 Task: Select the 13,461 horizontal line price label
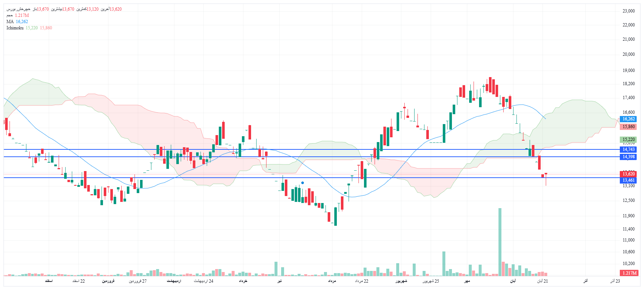tap(628, 180)
